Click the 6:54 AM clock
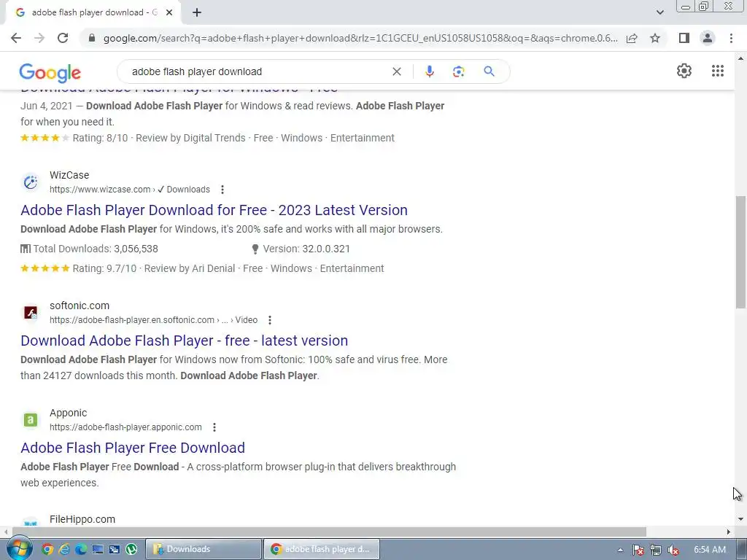Screen dimensions: 747x560 pyautogui.click(x=709, y=549)
